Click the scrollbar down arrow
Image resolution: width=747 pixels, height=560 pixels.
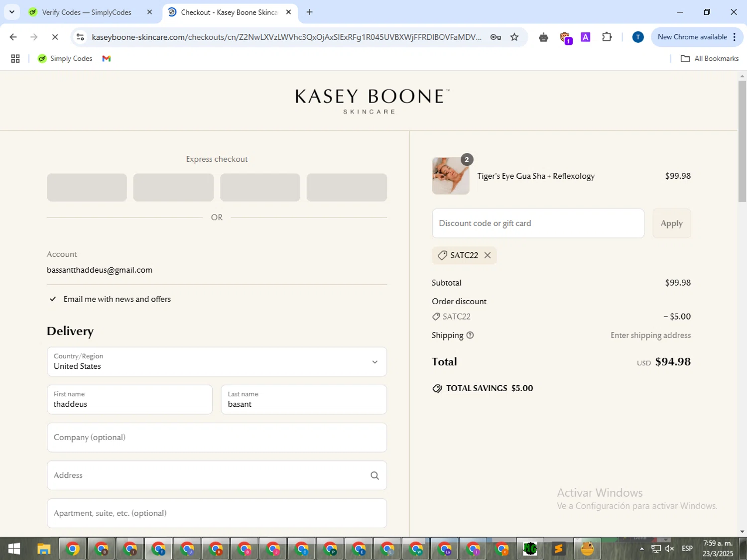click(742, 532)
